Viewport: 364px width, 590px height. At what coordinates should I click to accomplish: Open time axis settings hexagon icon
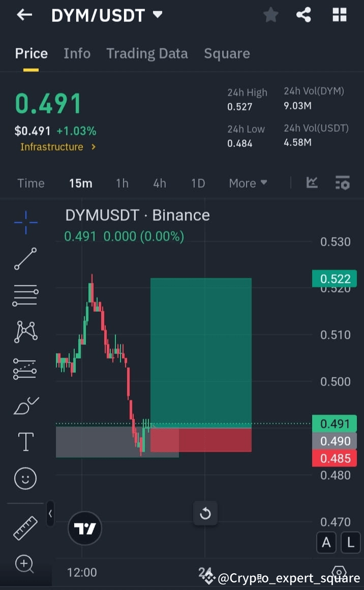339,572
